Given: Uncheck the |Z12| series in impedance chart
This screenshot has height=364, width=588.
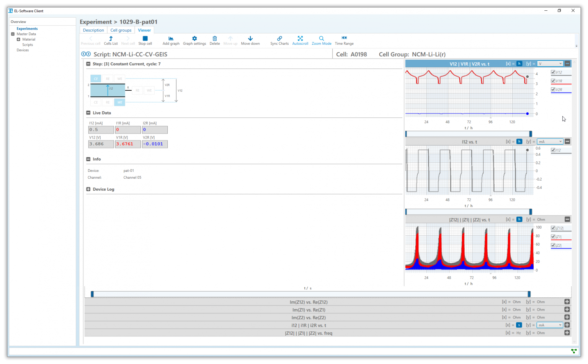Looking at the screenshot, I should pyautogui.click(x=553, y=227).
